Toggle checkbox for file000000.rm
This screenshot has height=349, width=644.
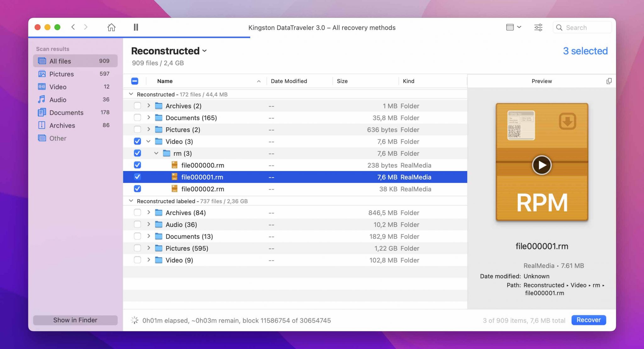pyautogui.click(x=137, y=165)
